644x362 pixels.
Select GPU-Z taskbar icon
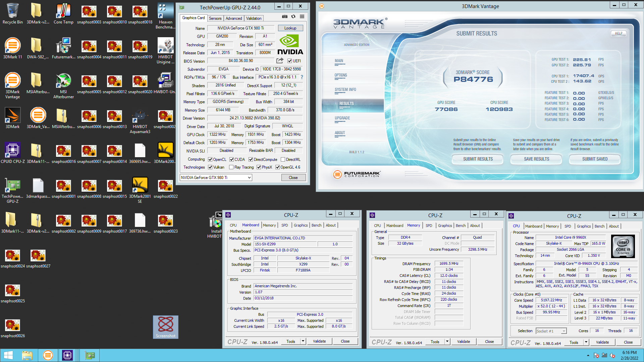(90, 355)
